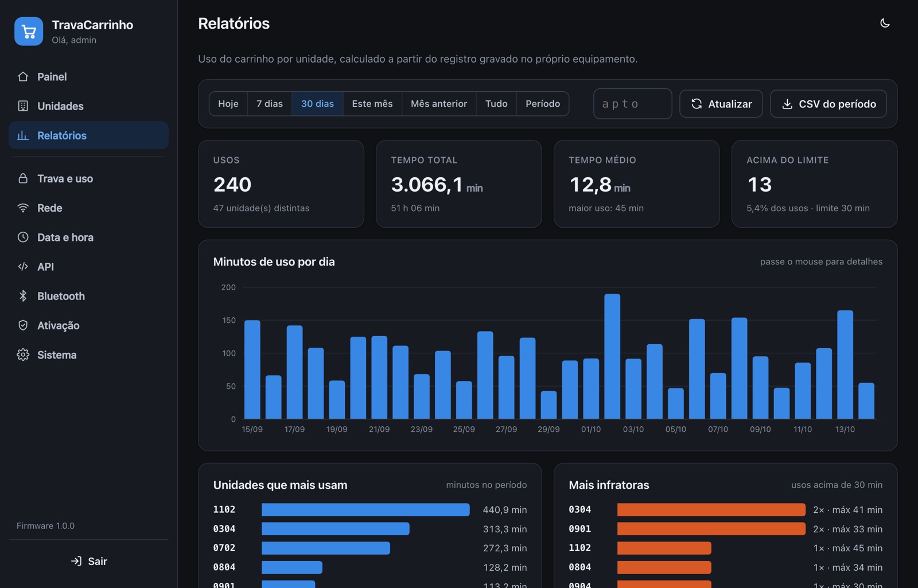918x588 pixels.
Task: Toggle dark mode with the moon icon
Action: tap(885, 23)
